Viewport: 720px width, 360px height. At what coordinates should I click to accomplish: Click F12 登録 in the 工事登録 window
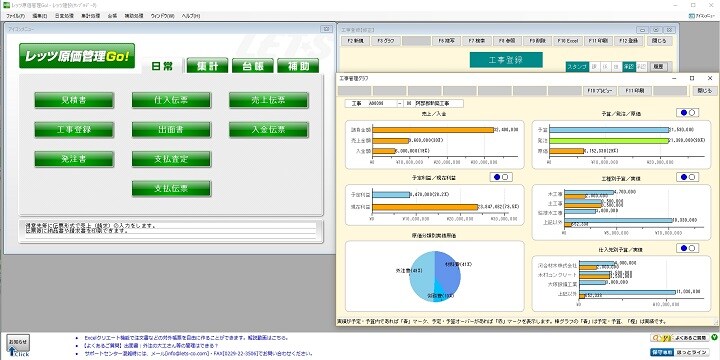pyautogui.click(x=629, y=41)
